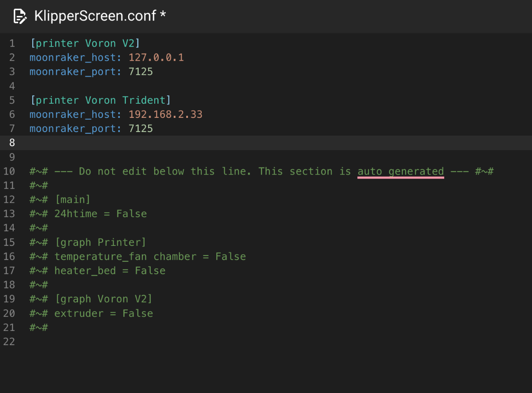532x393 pixels.
Task: Click the #~# [main] comment line
Action: [60, 200]
